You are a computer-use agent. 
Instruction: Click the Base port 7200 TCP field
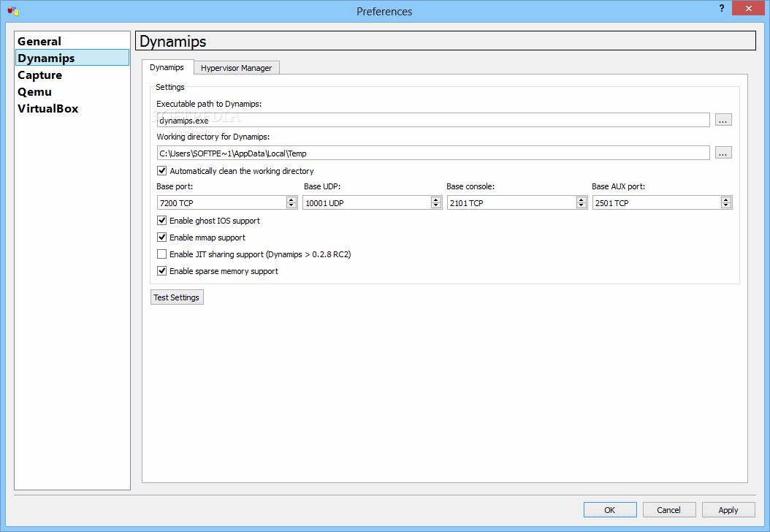point(221,203)
